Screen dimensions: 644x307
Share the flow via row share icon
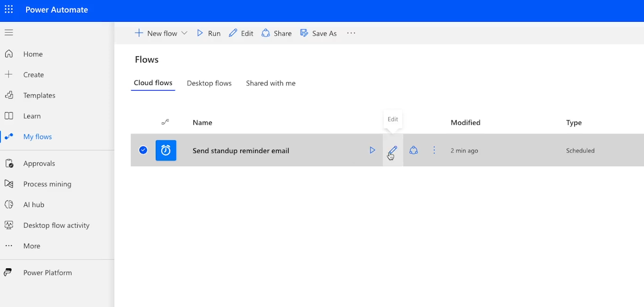pyautogui.click(x=413, y=150)
